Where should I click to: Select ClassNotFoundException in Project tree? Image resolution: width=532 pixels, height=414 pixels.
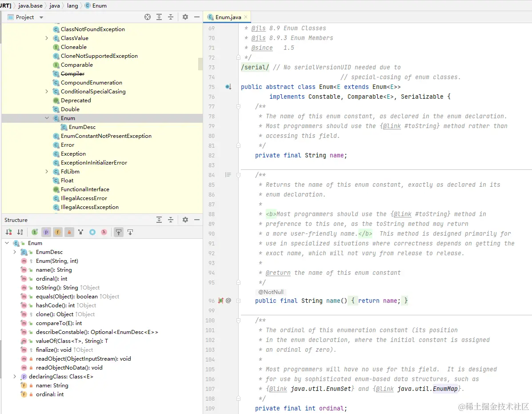click(x=92, y=29)
